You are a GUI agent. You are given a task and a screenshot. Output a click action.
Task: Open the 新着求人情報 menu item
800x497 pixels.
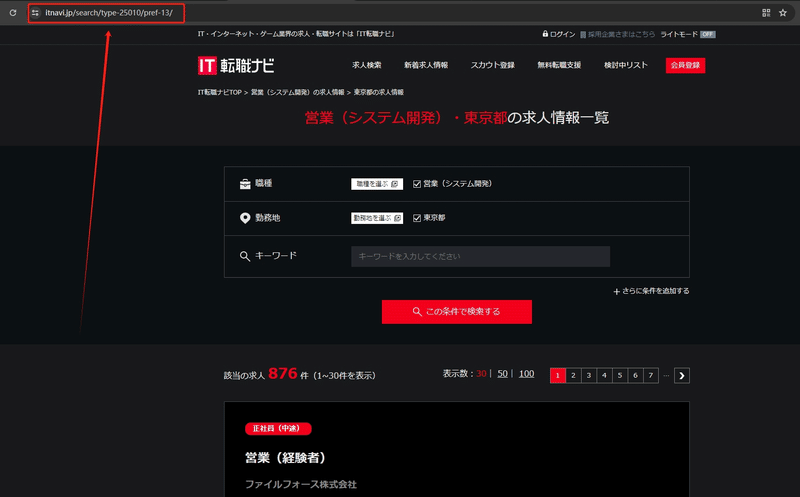coord(426,65)
